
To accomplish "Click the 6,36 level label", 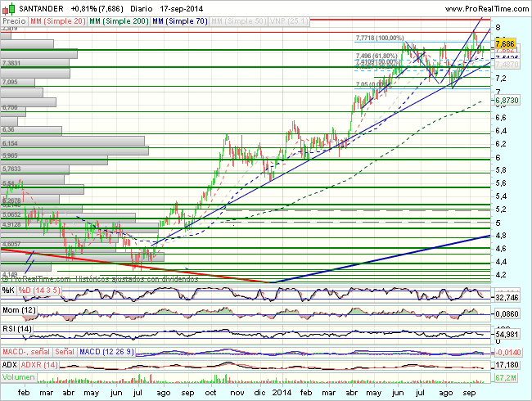I will [8, 129].
